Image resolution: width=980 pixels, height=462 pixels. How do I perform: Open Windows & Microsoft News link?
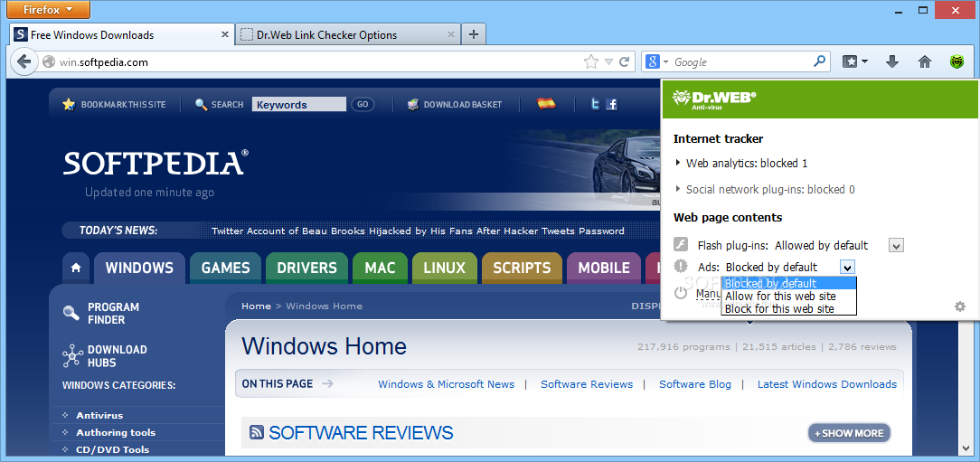coord(447,384)
